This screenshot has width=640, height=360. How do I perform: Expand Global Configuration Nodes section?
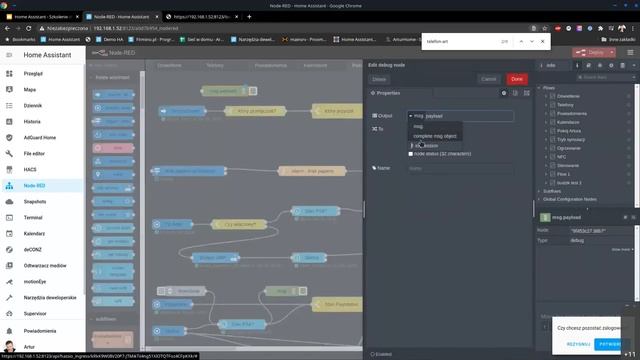click(x=539, y=199)
